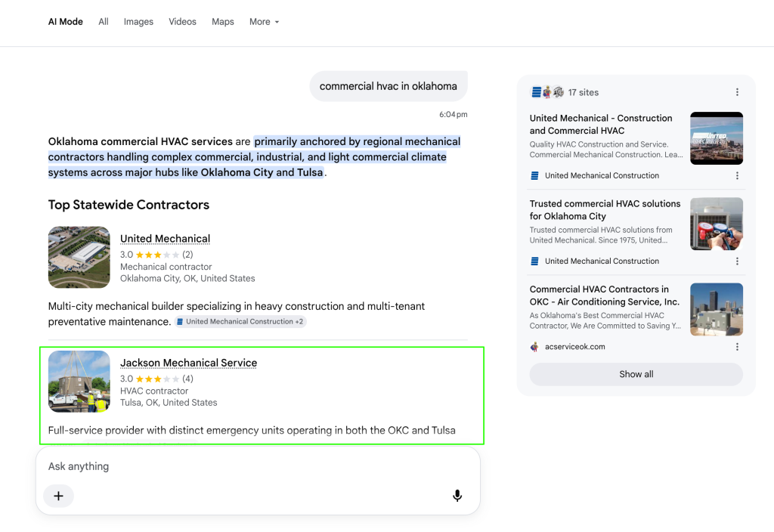
Task: Open the Jackson Mechanical Service link
Action: 188,363
